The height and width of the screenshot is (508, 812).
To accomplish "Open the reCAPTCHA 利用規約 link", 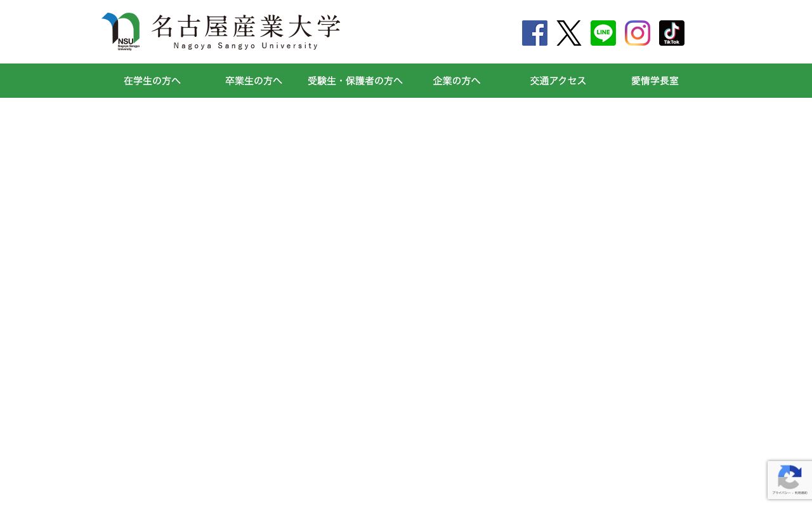I will [x=801, y=493].
